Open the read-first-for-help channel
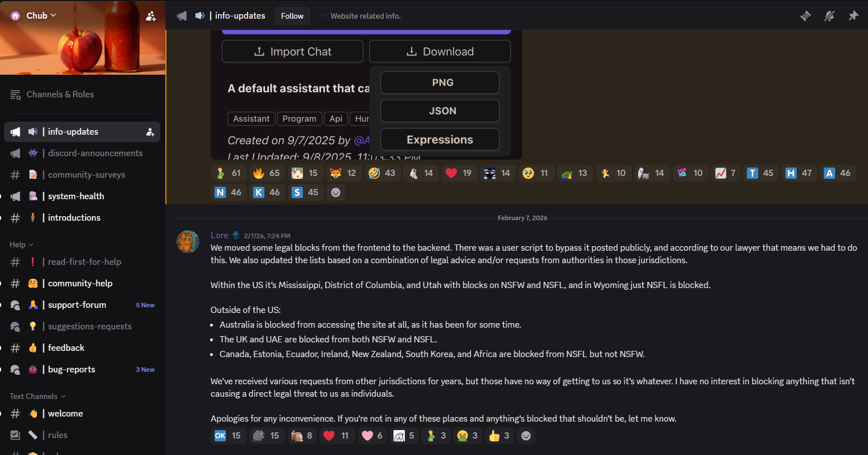The image size is (868, 455). pyautogui.click(x=82, y=262)
